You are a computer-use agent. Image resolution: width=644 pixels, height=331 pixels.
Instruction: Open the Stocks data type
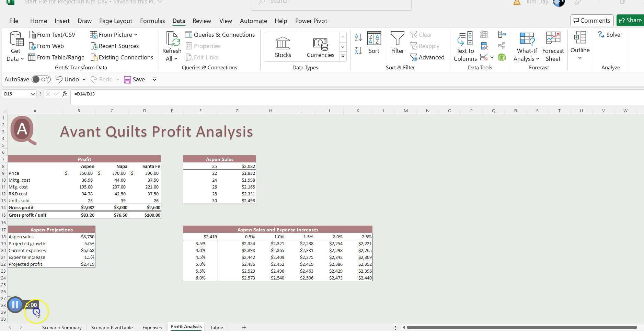[x=283, y=46]
